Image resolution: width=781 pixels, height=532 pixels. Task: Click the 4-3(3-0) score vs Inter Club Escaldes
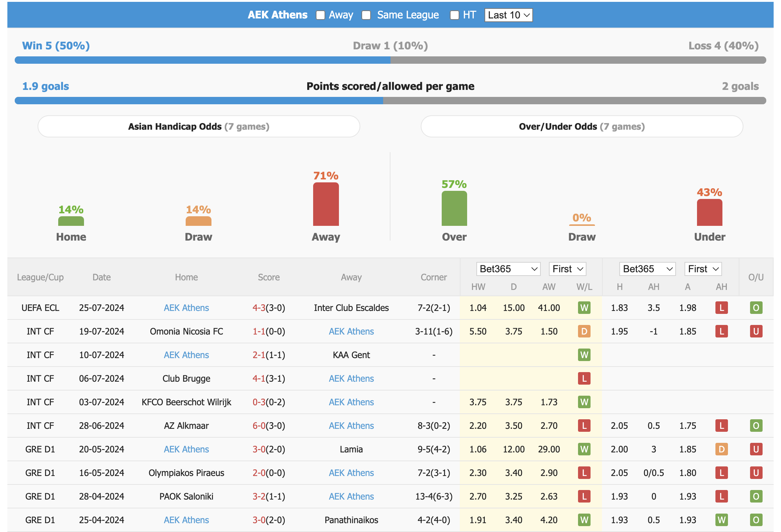point(269,308)
